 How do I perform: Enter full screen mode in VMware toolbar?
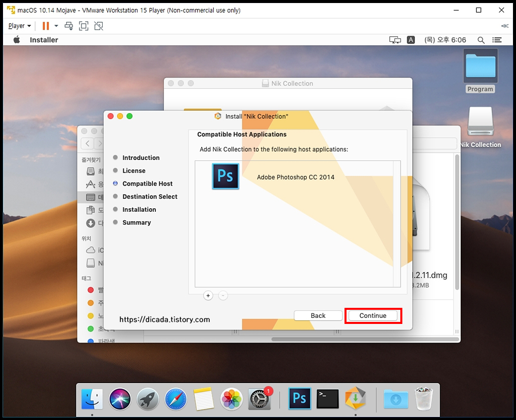coord(83,26)
